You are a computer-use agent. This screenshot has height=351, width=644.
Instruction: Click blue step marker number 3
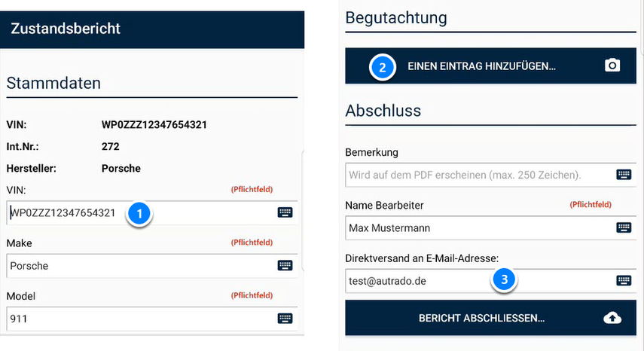(505, 280)
